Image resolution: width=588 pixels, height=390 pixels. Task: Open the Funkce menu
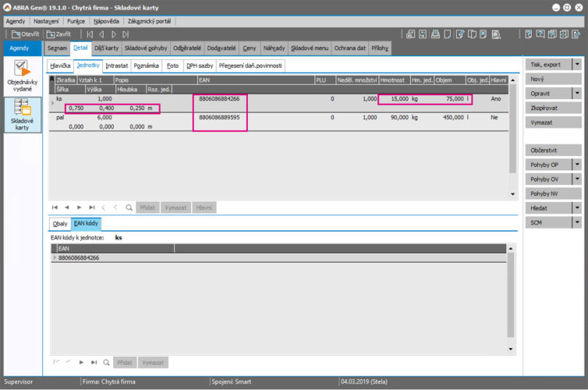[76, 21]
